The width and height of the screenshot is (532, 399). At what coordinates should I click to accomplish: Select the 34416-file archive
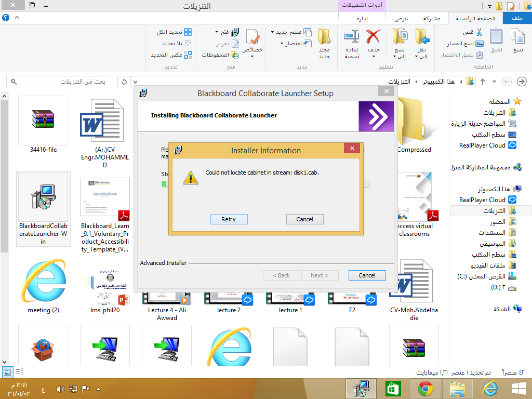click(x=43, y=125)
